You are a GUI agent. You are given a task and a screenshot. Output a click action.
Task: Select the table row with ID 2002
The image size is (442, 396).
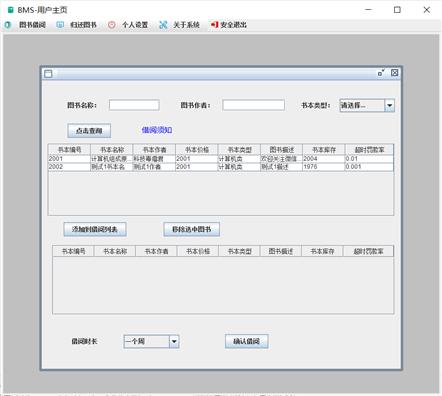[x=220, y=167]
